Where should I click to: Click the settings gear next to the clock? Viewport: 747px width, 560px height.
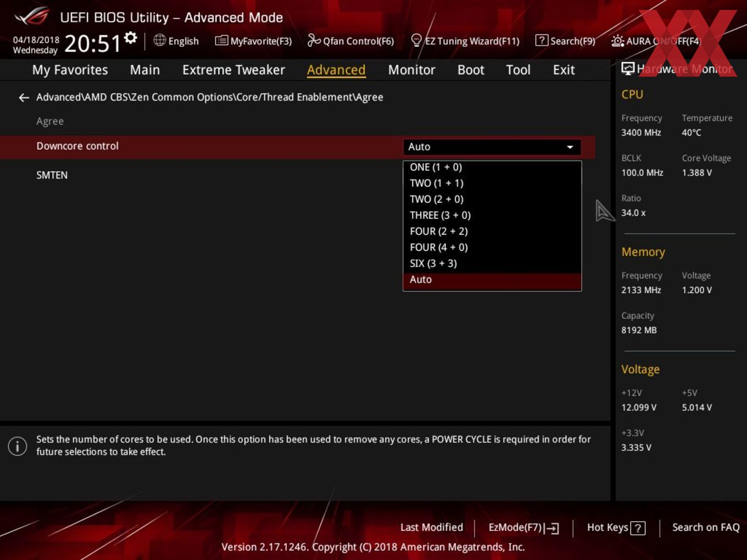click(130, 38)
